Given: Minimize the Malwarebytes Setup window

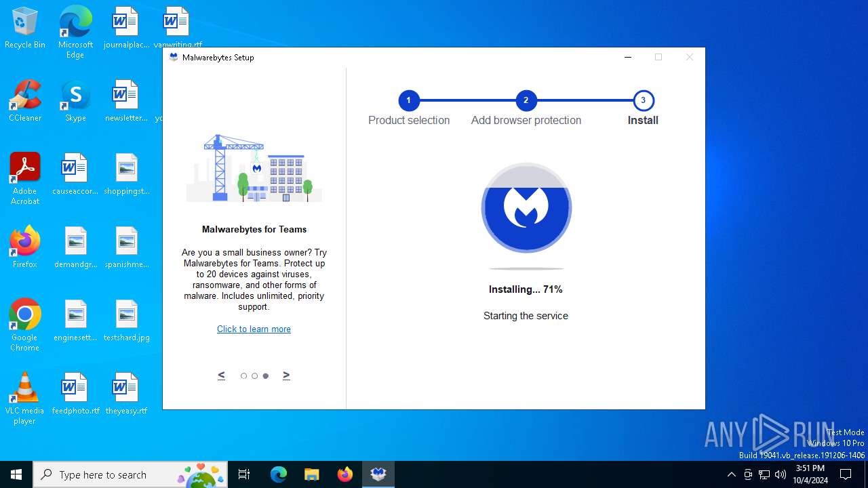Looking at the screenshot, I should [628, 58].
